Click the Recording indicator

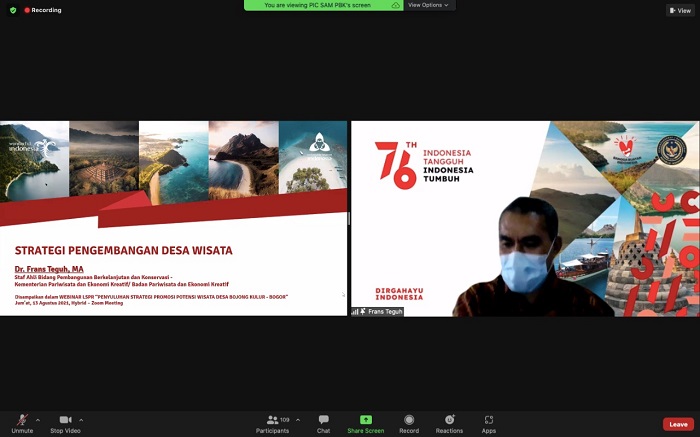(x=42, y=10)
